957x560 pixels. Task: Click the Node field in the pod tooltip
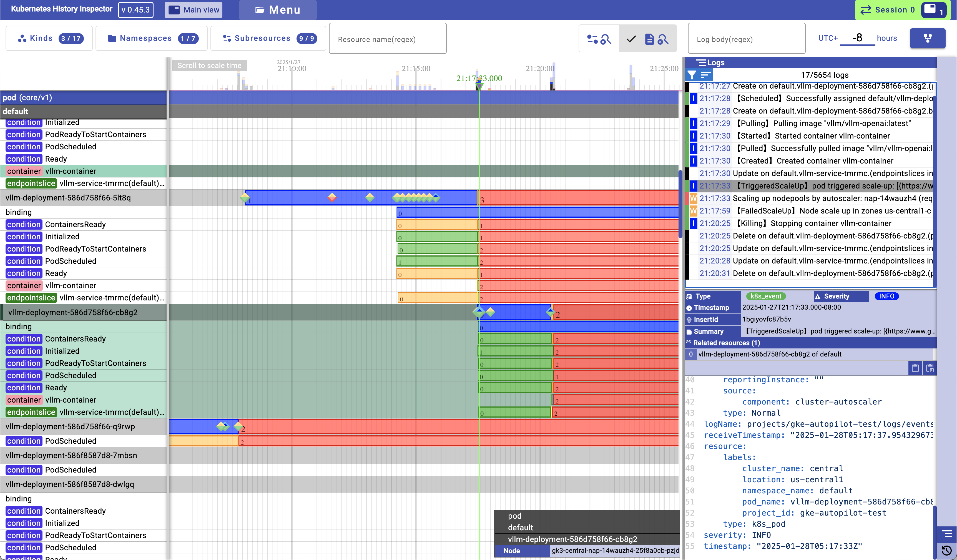click(587, 551)
